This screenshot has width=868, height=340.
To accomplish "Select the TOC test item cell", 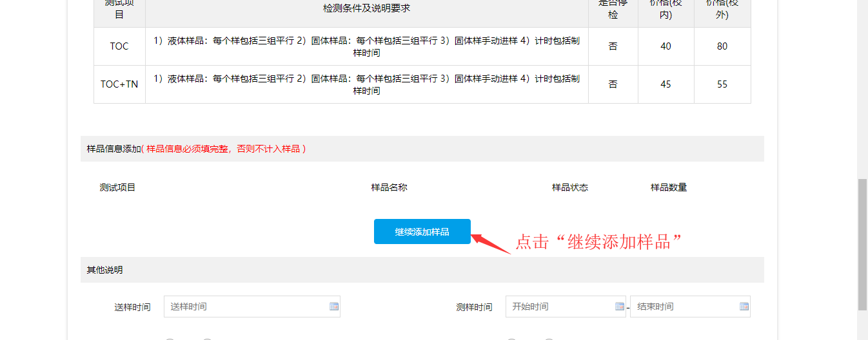I will coord(119,46).
